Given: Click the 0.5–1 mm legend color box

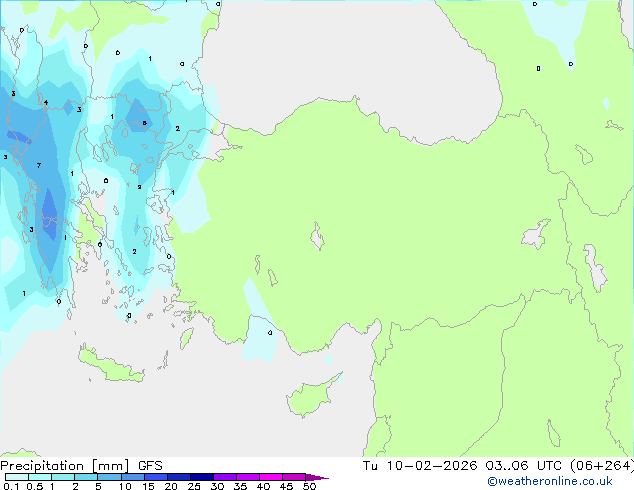Looking at the screenshot, I should (40, 477).
